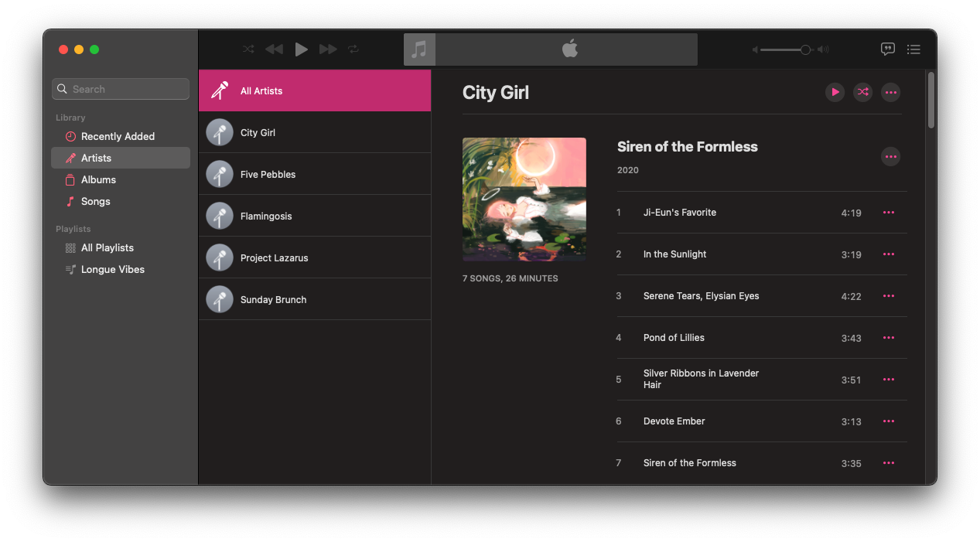The width and height of the screenshot is (980, 542).
Task: Click the Longue Vibes playlist icon
Action: 70,269
